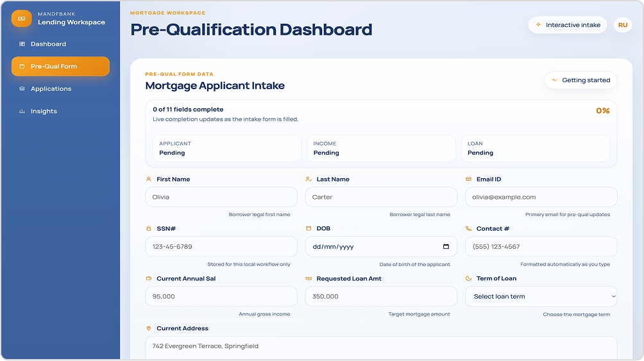The height and width of the screenshot is (361, 644).
Task: Focus the First Name input field
Action: click(x=221, y=197)
